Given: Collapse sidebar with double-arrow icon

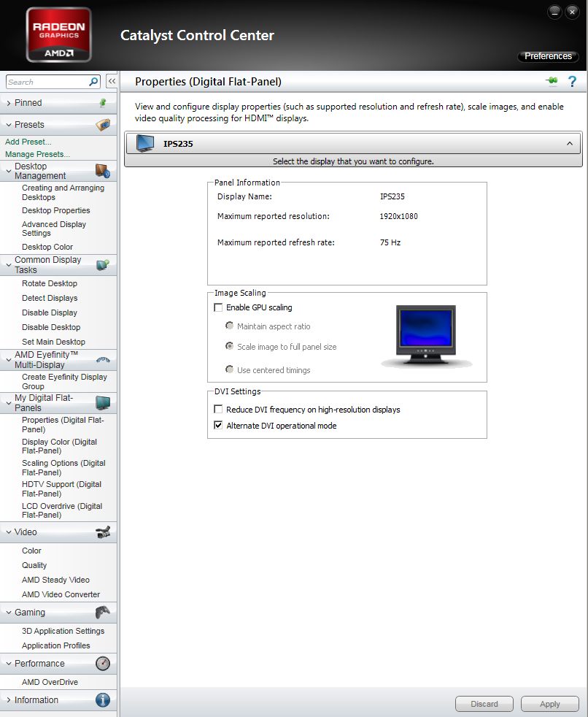Looking at the screenshot, I should pyautogui.click(x=112, y=82).
